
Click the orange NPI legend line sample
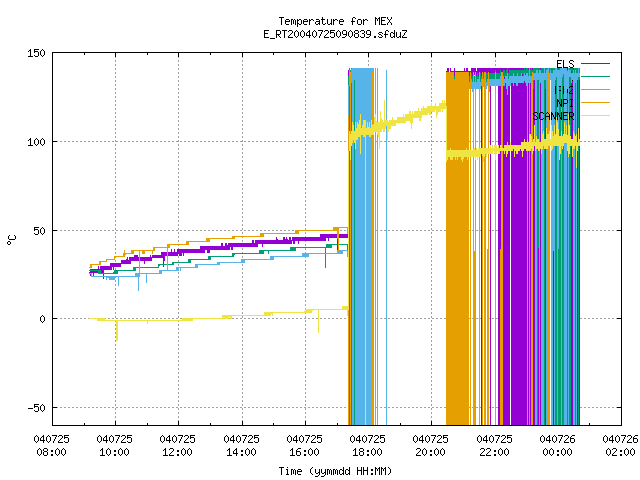tap(595, 102)
